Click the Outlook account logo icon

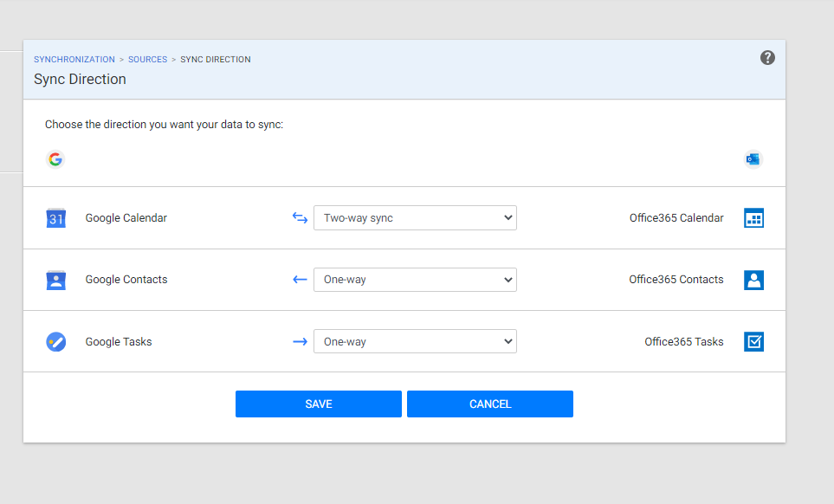753,159
